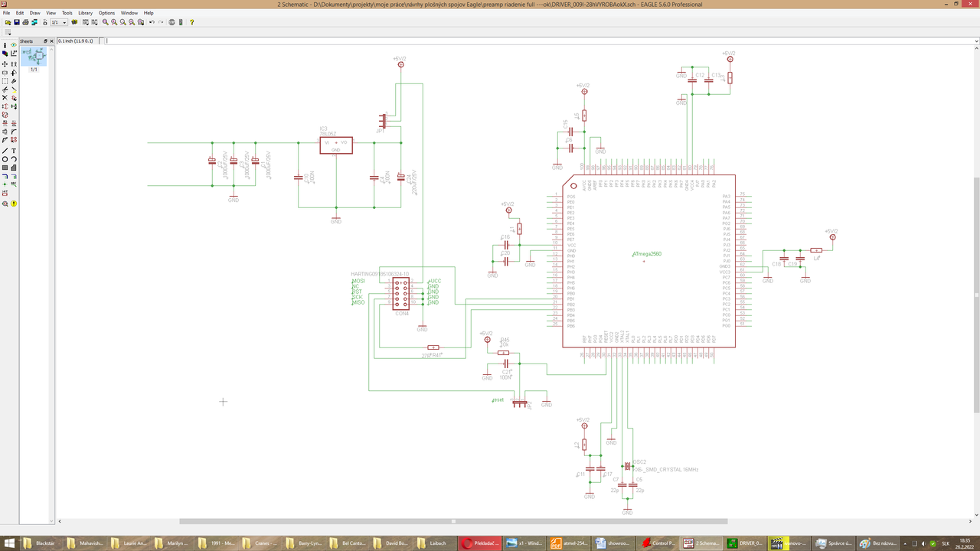Select the Move tool in left palette
This screenshot has width=980, height=551.
click(5, 64)
